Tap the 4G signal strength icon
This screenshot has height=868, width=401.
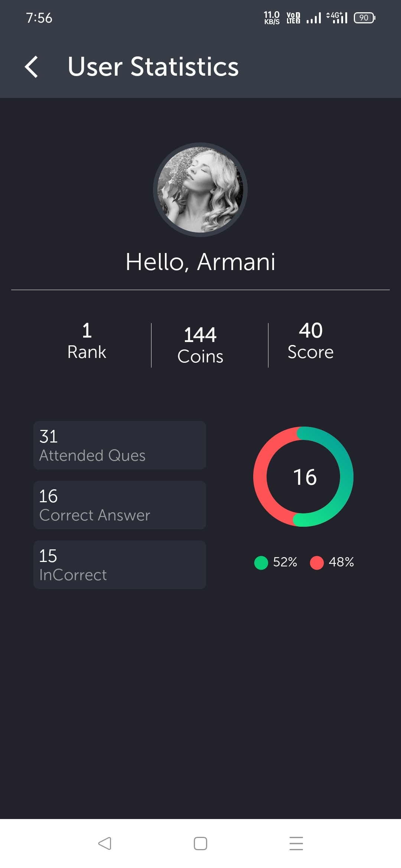[x=337, y=17]
